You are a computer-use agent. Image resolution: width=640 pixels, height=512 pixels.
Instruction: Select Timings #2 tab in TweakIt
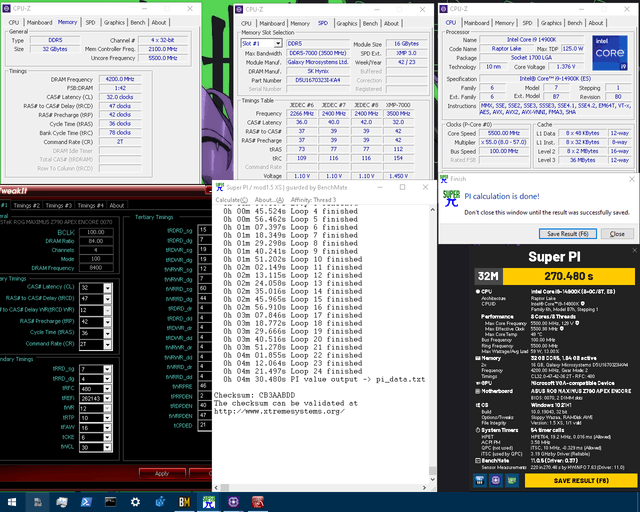[27, 205]
